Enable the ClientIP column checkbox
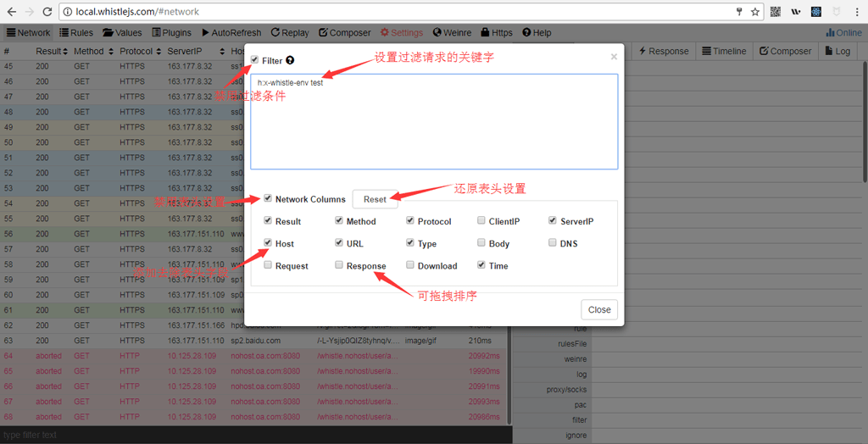Screen dimensions: 868x444 (481, 221)
